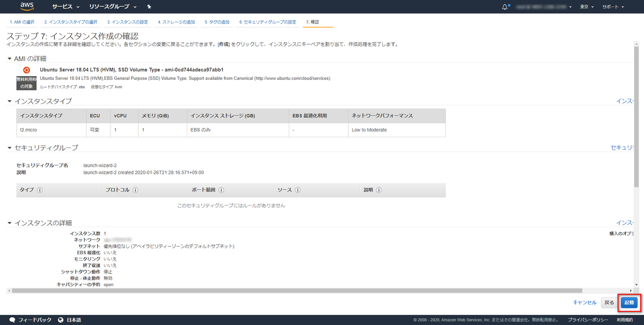This screenshot has width=644, height=325.
Task: Go to step 4. ストレージの追加 tab
Action: pos(177,22)
